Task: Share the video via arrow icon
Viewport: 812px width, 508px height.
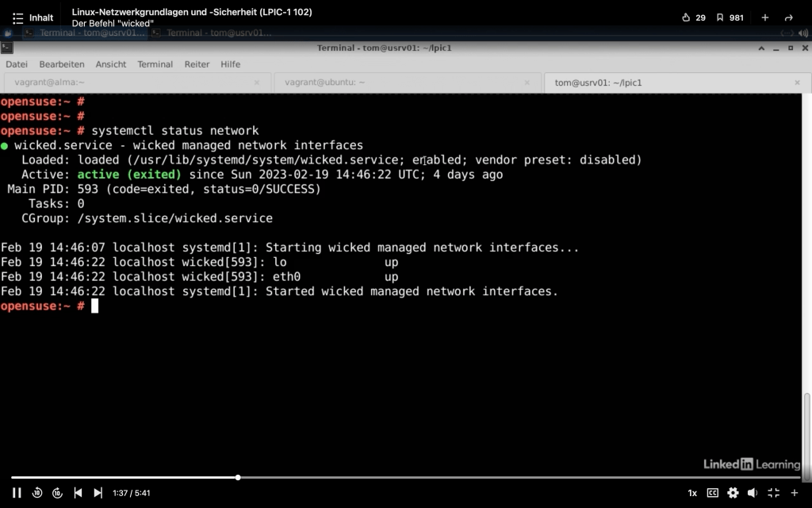Action: pyautogui.click(x=788, y=17)
